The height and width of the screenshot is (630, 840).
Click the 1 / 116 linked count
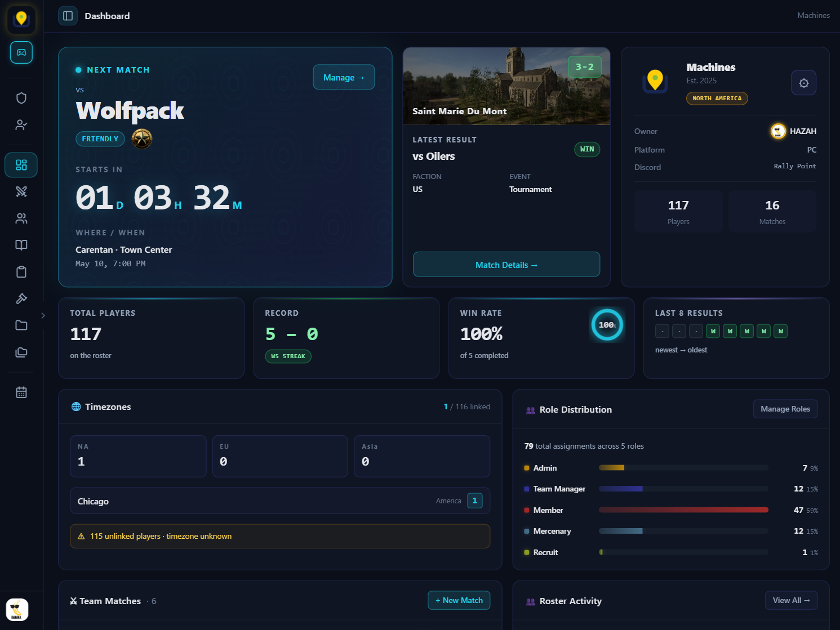point(467,406)
